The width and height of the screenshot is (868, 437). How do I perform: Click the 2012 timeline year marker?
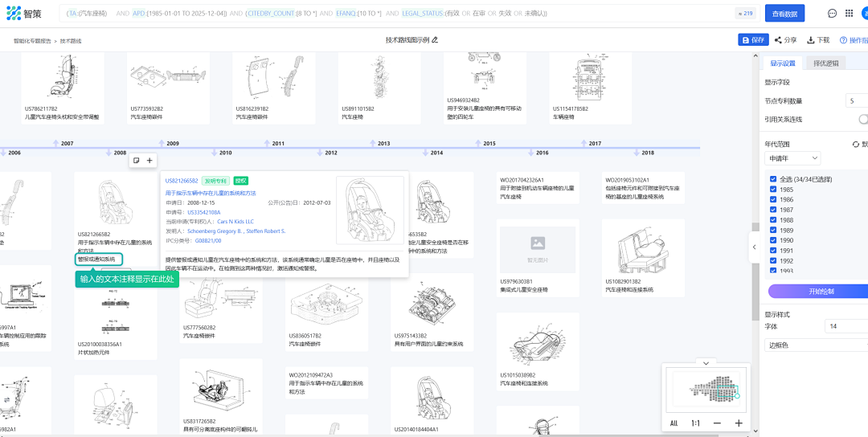(331, 153)
